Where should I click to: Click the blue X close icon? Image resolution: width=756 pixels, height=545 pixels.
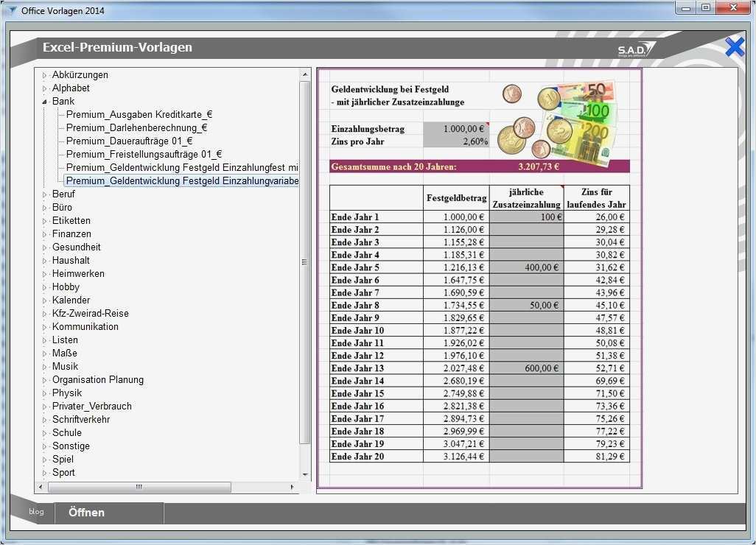pos(734,46)
